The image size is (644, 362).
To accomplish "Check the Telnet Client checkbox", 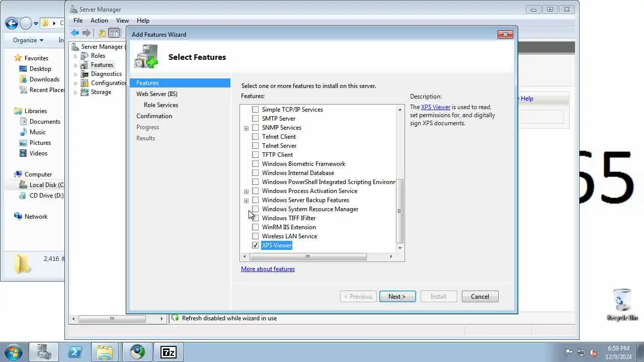I will point(255,136).
